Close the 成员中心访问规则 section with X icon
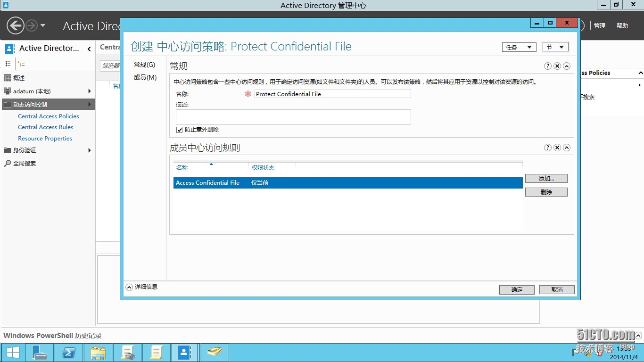Image resolution: width=644 pixels, height=362 pixels. pyautogui.click(x=557, y=148)
